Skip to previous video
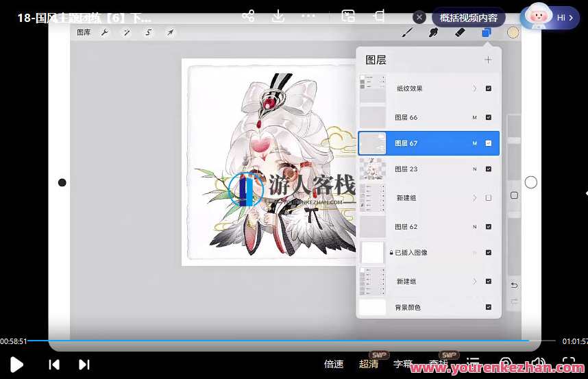This screenshot has height=379, width=588. tap(54, 365)
